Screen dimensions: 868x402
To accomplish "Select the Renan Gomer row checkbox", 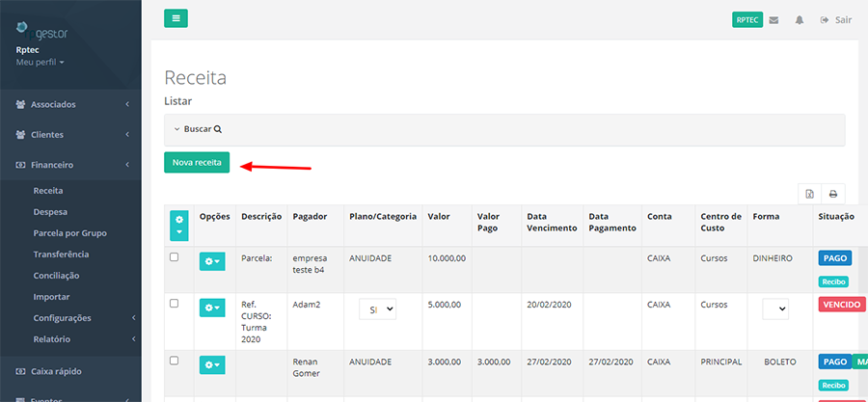I will pos(175,361).
